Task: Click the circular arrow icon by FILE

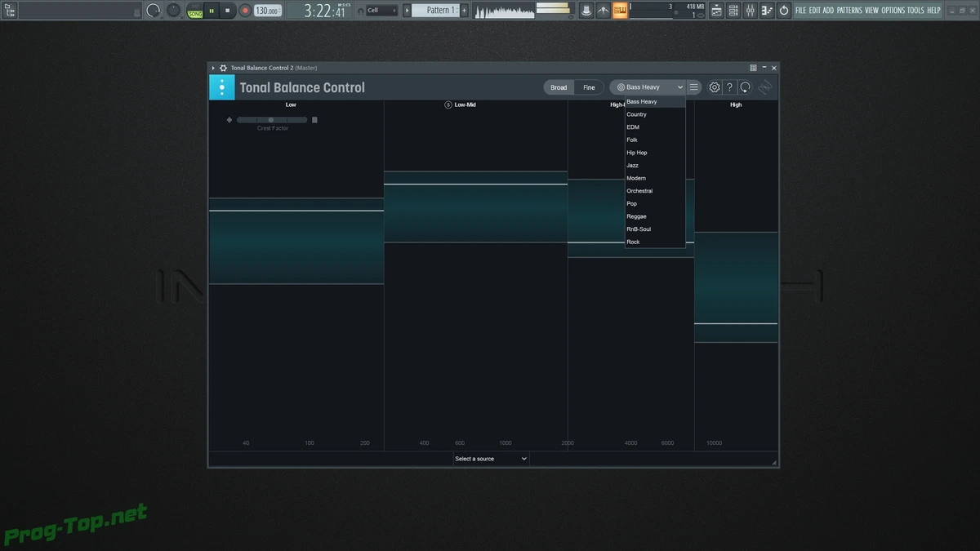Action: (784, 11)
